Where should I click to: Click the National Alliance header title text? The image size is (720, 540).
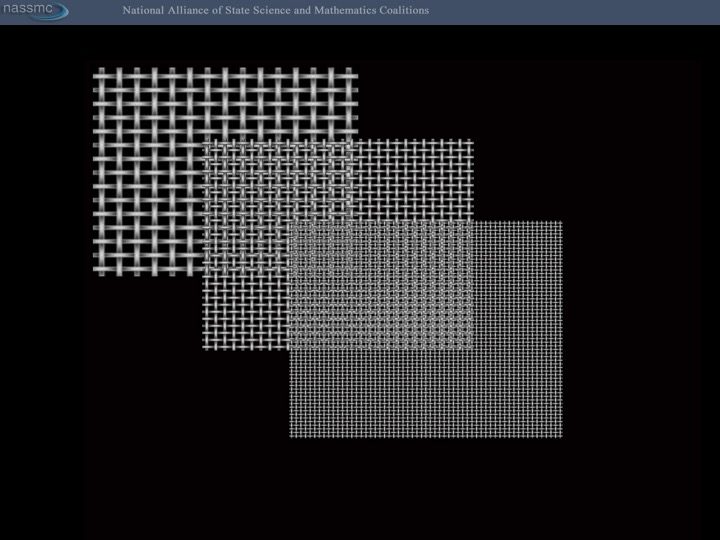coord(275,11)
